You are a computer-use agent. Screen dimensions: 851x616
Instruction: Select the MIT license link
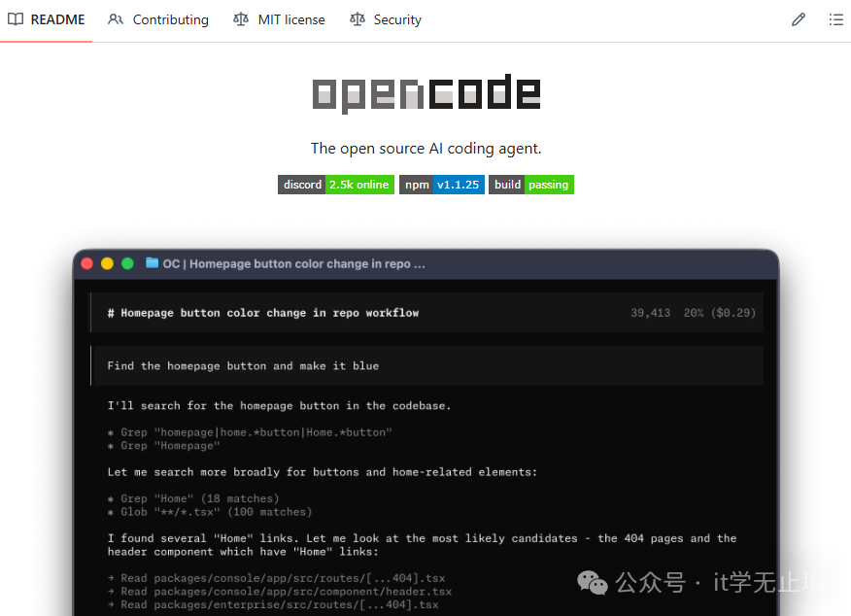coord(291,19)
